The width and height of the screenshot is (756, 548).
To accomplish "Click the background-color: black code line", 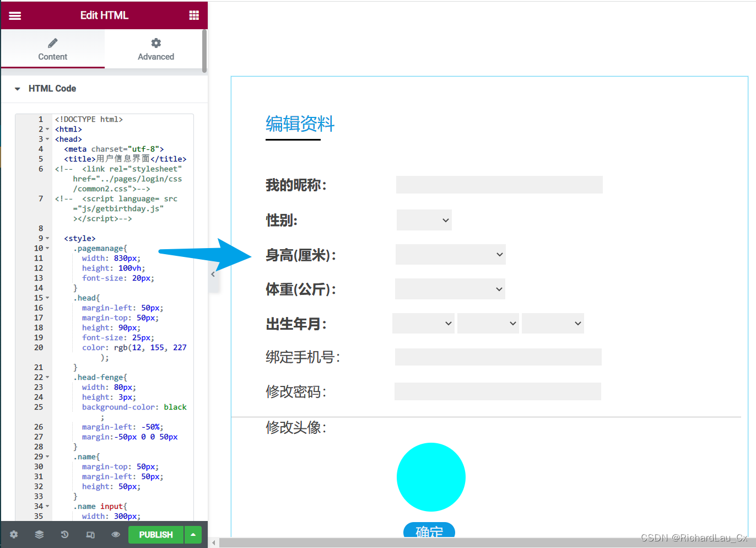I will (134, 407).
